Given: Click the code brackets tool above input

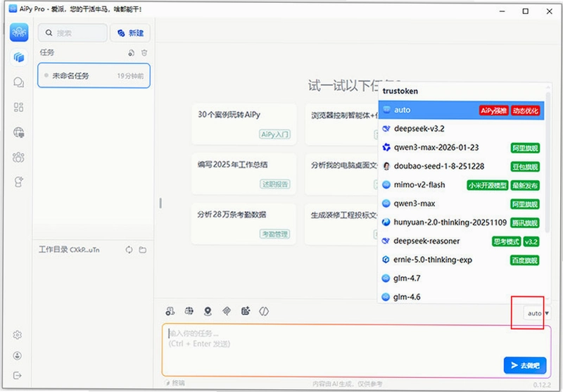Looking at the screenshot, I should (x=264, y=311).
